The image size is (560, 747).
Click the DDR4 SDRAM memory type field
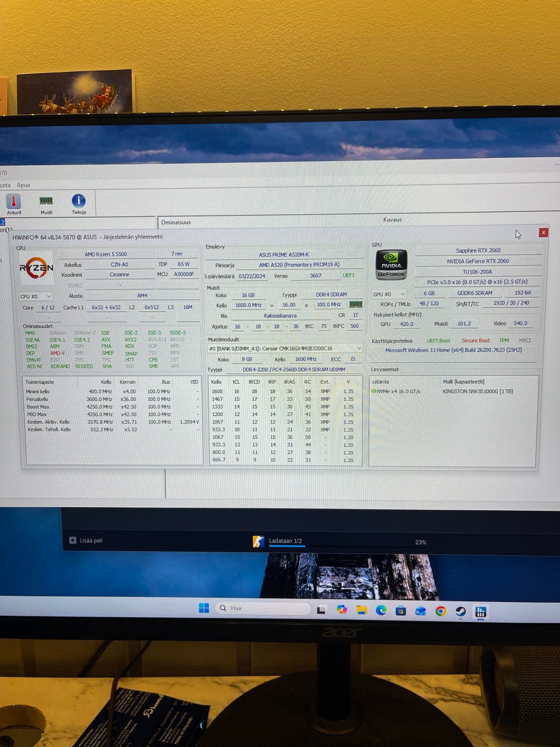331,295
